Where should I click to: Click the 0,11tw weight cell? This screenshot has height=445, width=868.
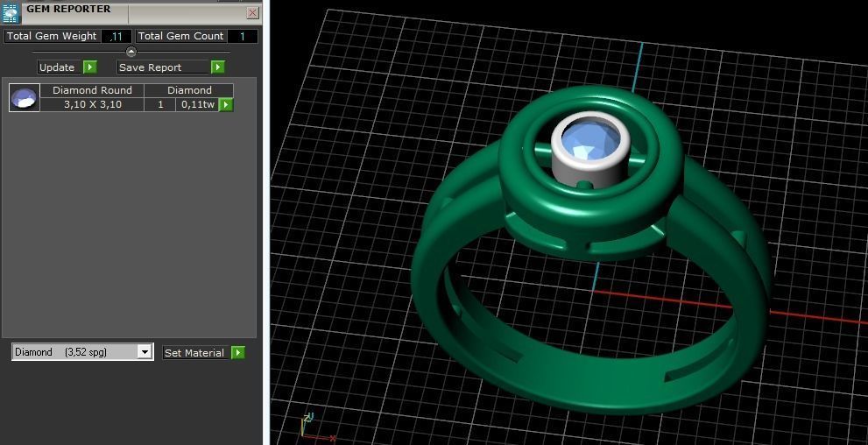click(x=198, y=104)
